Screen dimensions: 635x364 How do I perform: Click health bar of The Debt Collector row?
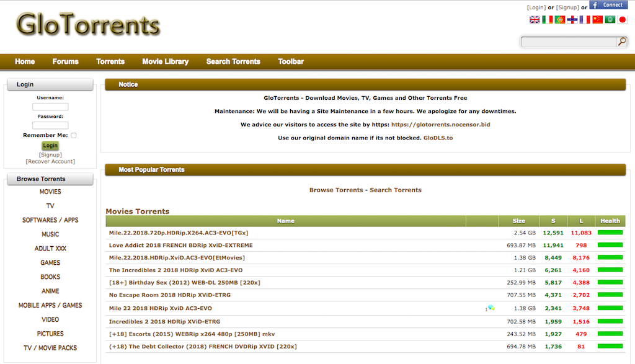[610, 346]
